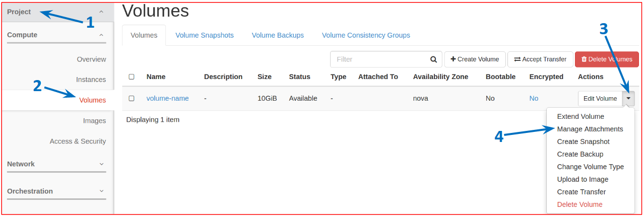Open the volume-name link
The width and height of the screenshot is (644, 217).
coord(168,99)
